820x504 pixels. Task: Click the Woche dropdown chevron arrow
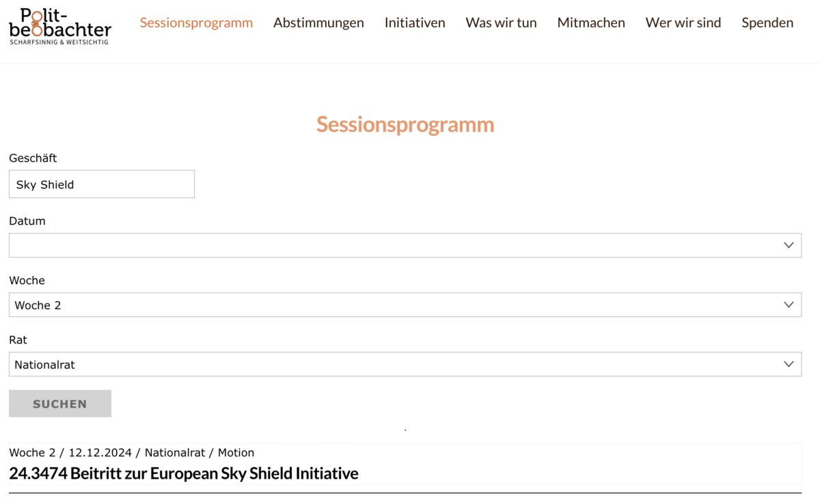point(789,305)
